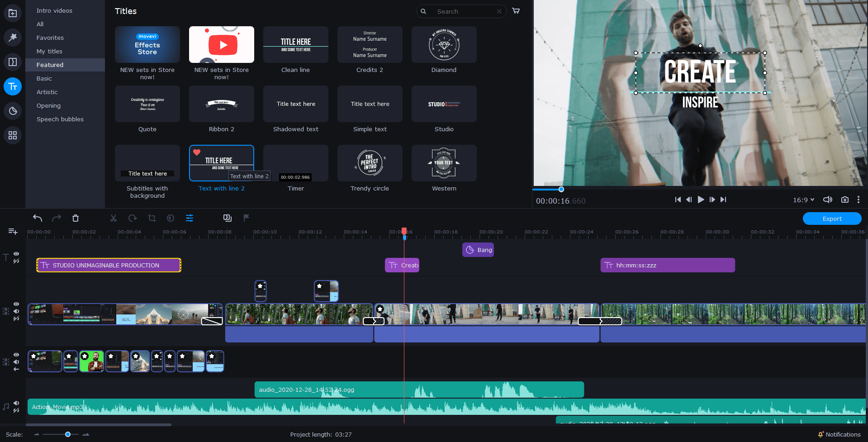Image resolution: width=868 pixels, height=442 pixels.
Task: Split the clip with the scissors tool
Action: 114,218
